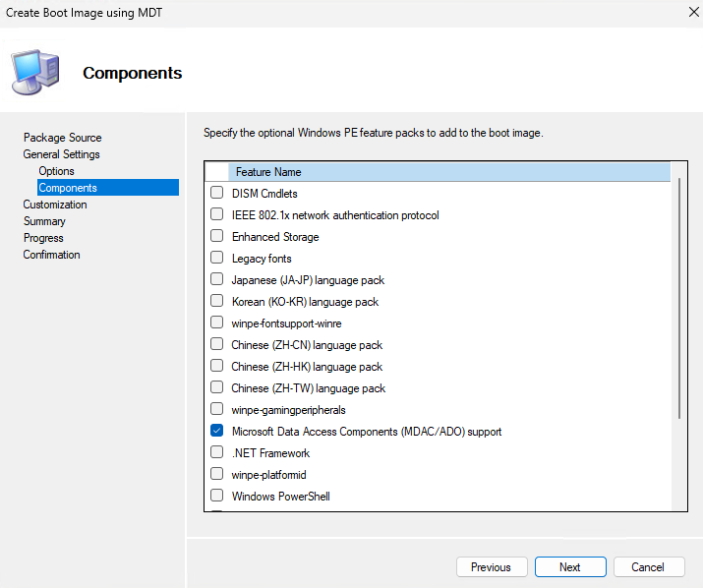Image resolution: width=703 pixels, height=588 pixels.
Task: Go to Package Source step
Action: pyautogui.click(x=62, y=138)
